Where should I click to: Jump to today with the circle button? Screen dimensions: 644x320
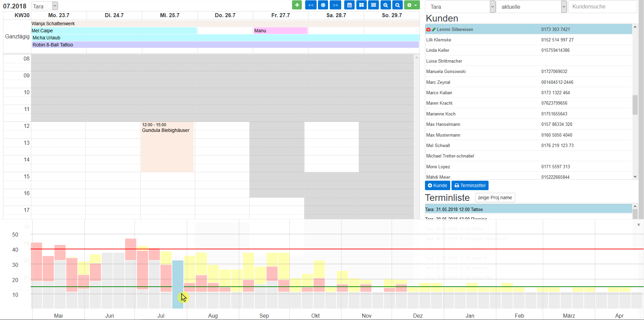(323, 5)
